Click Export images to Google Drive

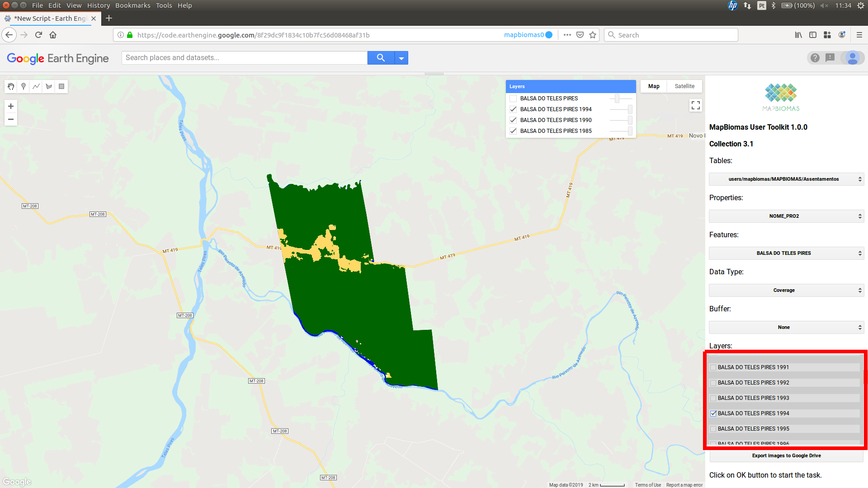click(786, 455)
